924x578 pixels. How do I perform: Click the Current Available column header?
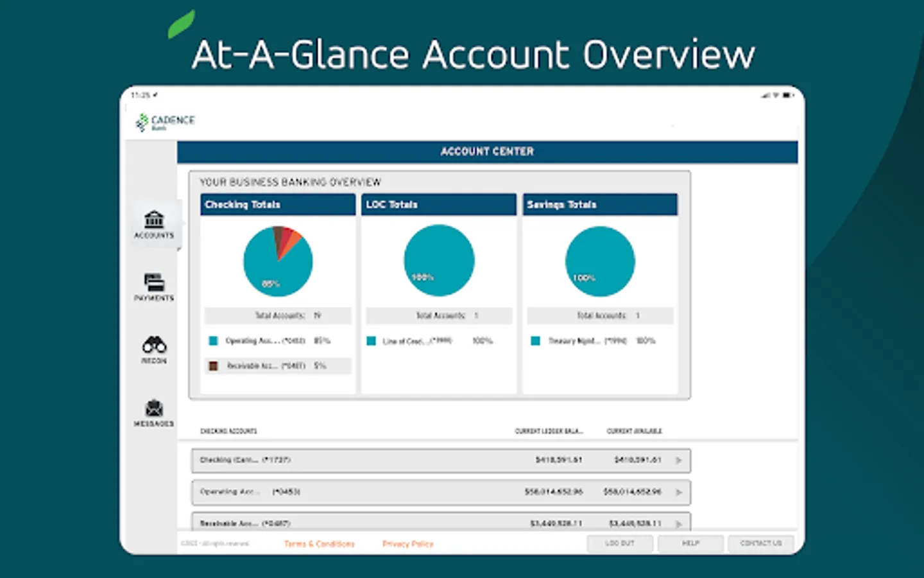(x=634, y=431)
